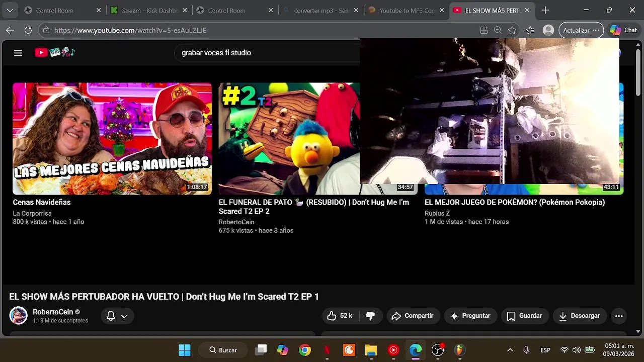644x362 pixels.
Task: Open Crunchyroll from the taskbar
Action: click(x=349, y=350)
